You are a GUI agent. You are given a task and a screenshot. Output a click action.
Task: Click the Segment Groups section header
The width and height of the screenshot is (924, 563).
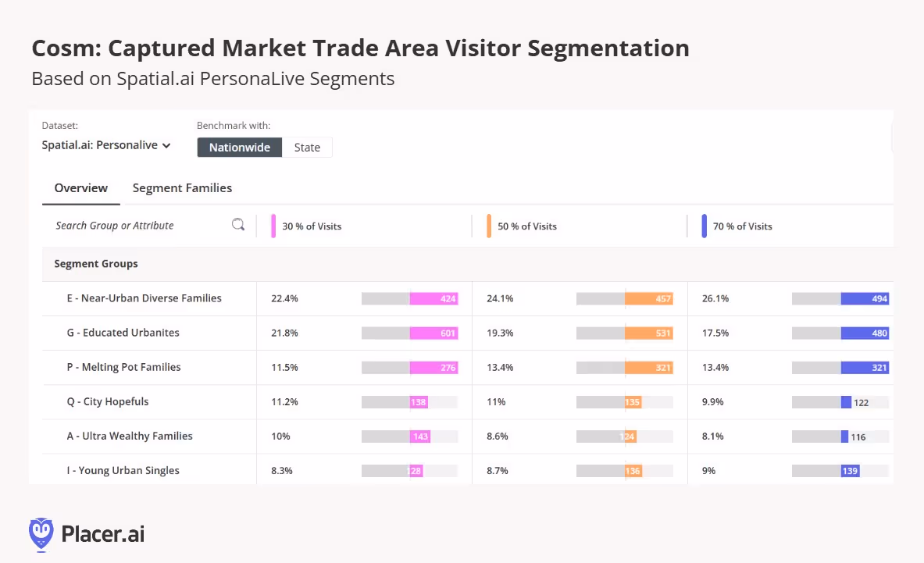pyautogui.click(x=96, y=264)
